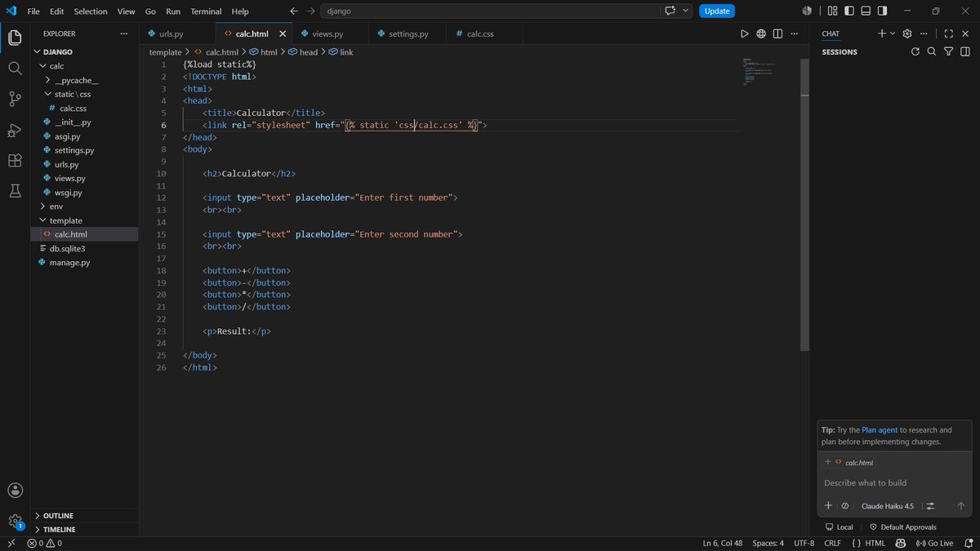Open the Accounts icon in activity bar
This screenshot has width=980, height=551.
pos(15,491)
